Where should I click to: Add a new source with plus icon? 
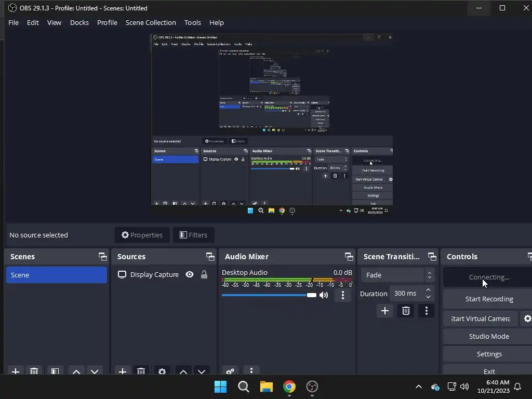tap(123, 371)
